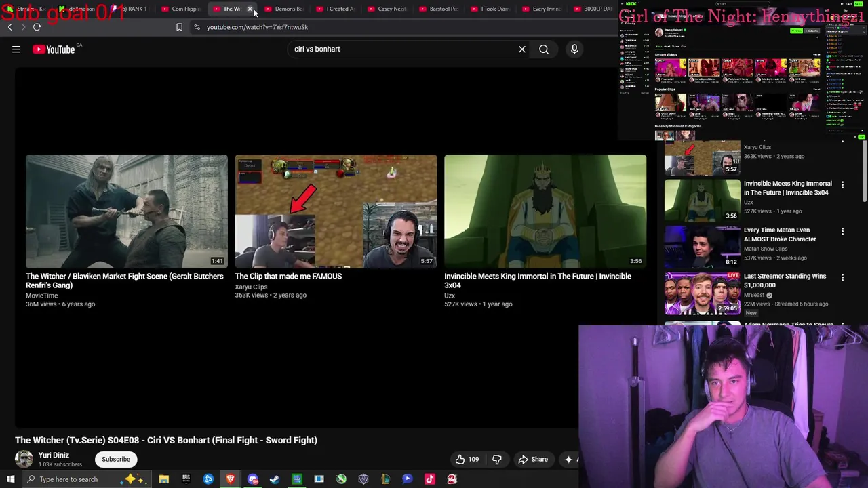Open File Explorer from the taskbar

pos(164,479)
